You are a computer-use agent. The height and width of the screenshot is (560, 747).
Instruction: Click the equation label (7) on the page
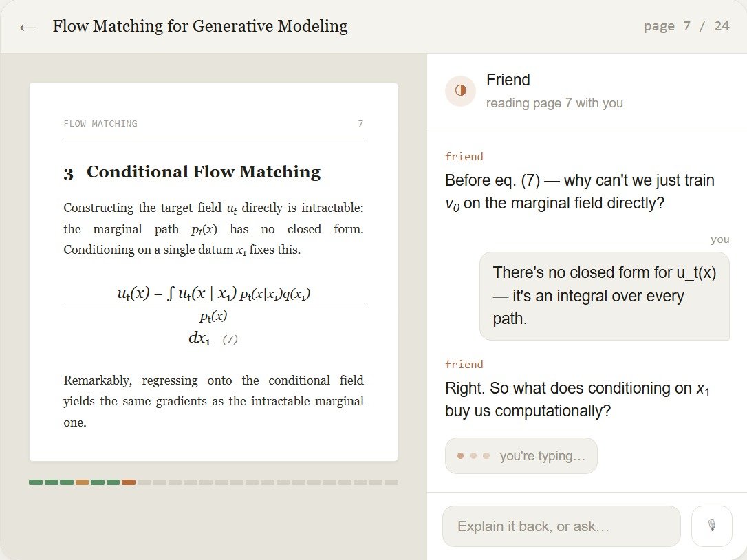coord(230,339)
